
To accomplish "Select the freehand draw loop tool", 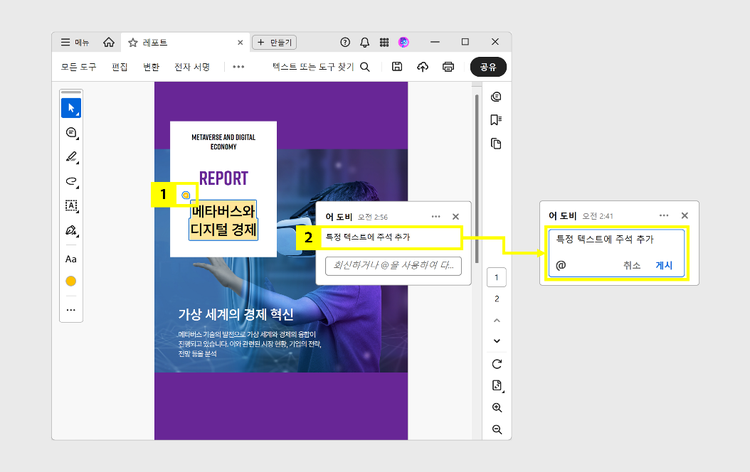I will coord(71,181).
